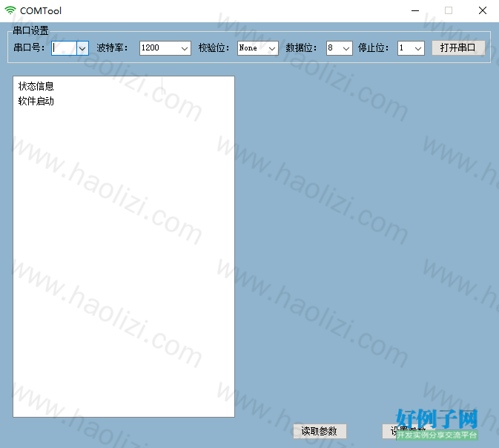Click the 串口号 label
The height and width of the screenshot is (448, 499).
[x=29, y=47]
